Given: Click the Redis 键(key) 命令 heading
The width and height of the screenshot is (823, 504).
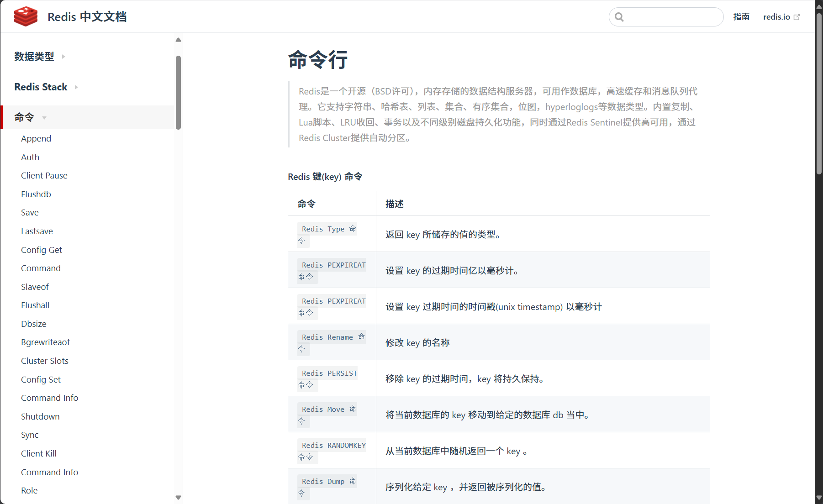Looking at the screenshot, I should (325, 177).
